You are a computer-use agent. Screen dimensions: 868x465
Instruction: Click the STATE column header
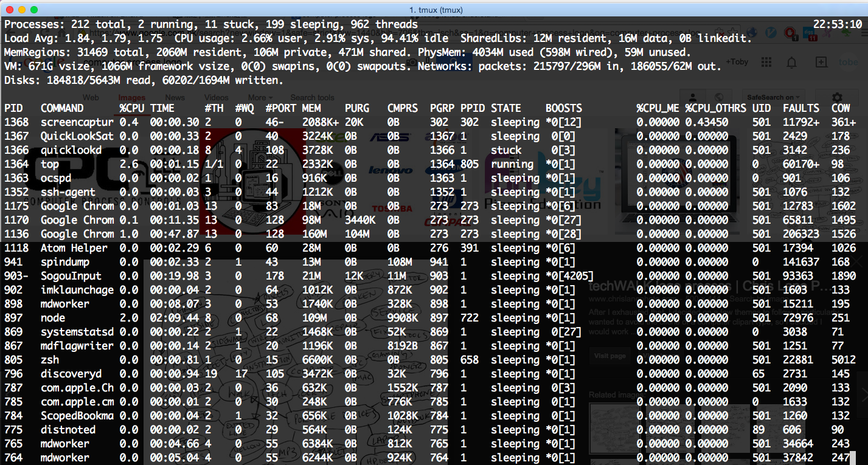click(506, 108)
